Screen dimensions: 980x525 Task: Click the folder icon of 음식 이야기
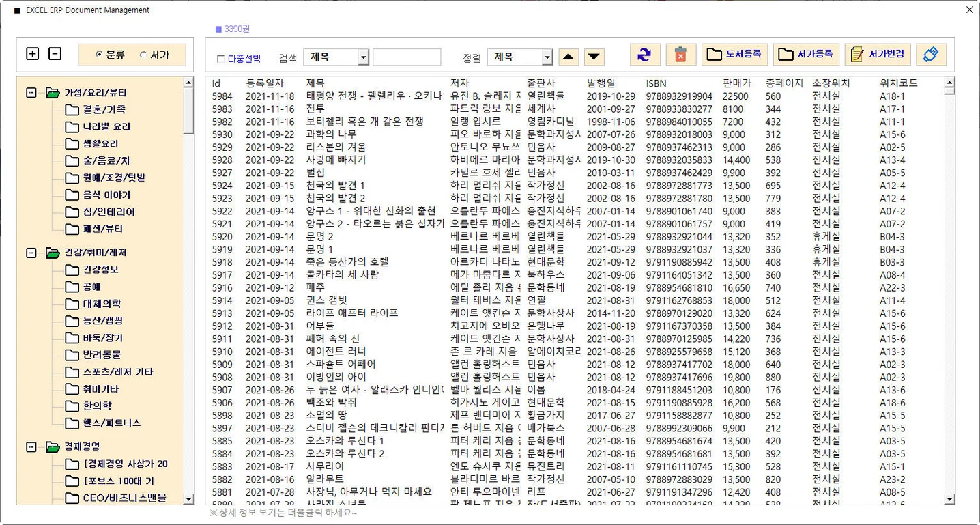[72, 195]
